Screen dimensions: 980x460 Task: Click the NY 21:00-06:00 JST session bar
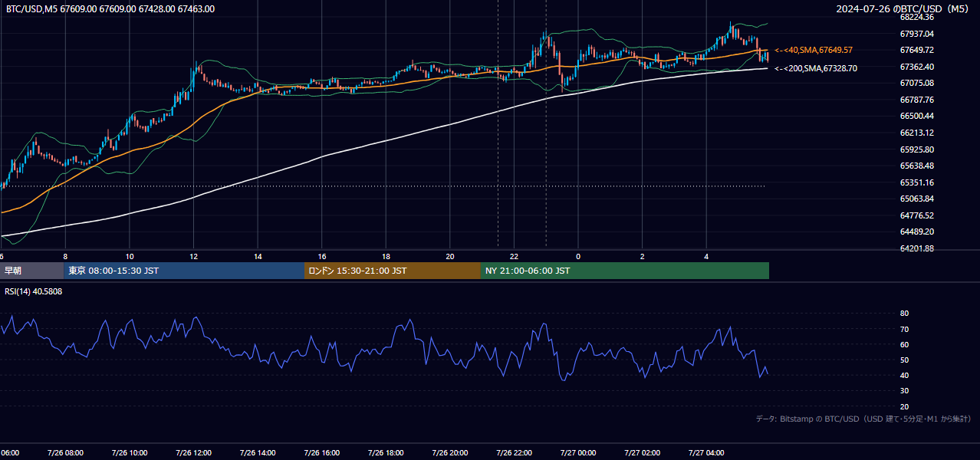(625, 271)
